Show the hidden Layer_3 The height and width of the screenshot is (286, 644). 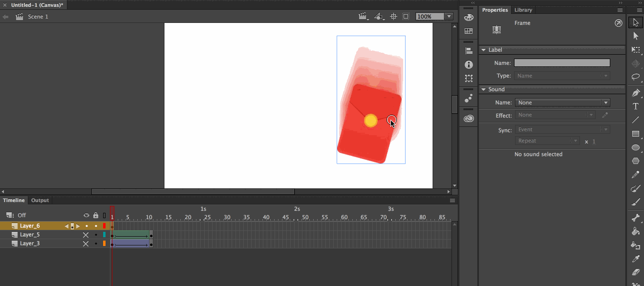tap(86, 244)
